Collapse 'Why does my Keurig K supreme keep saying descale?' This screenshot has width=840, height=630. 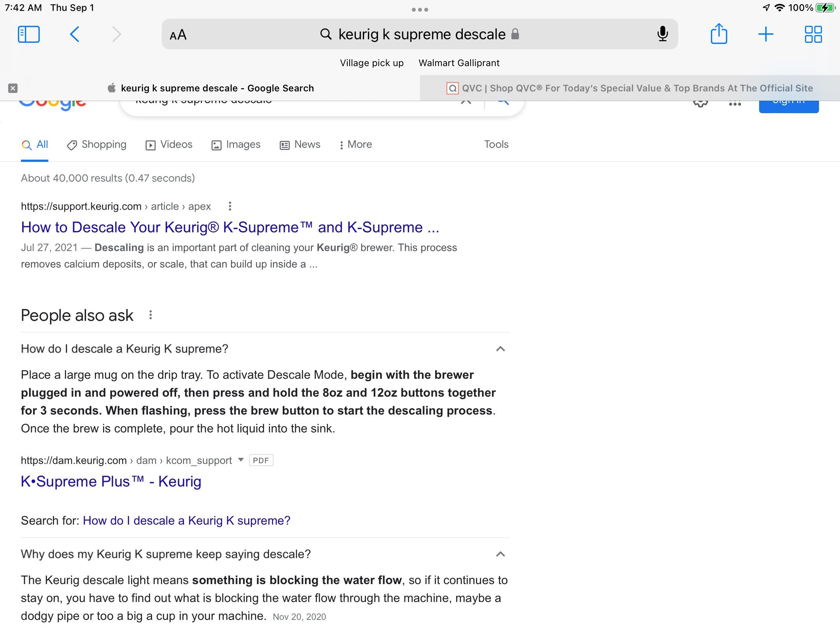[x=500, y=554]
